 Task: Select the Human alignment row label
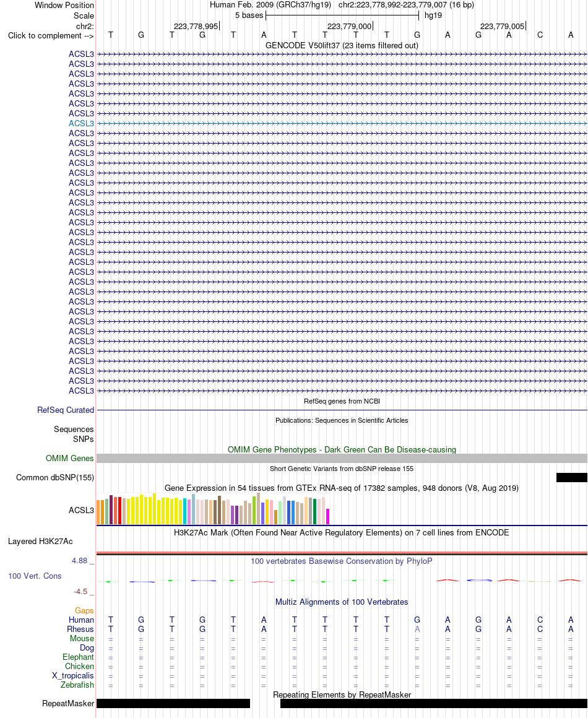(x=82, y=620)
